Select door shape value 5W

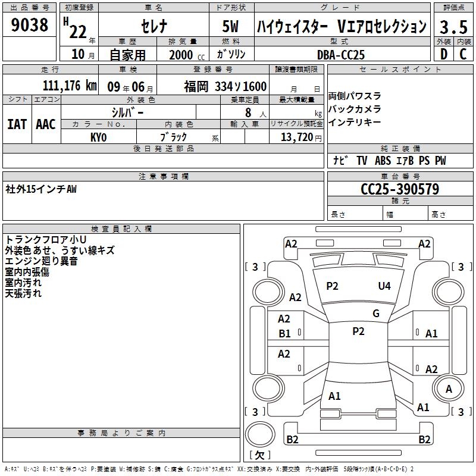pyautogui.click(x=230, y=26)
